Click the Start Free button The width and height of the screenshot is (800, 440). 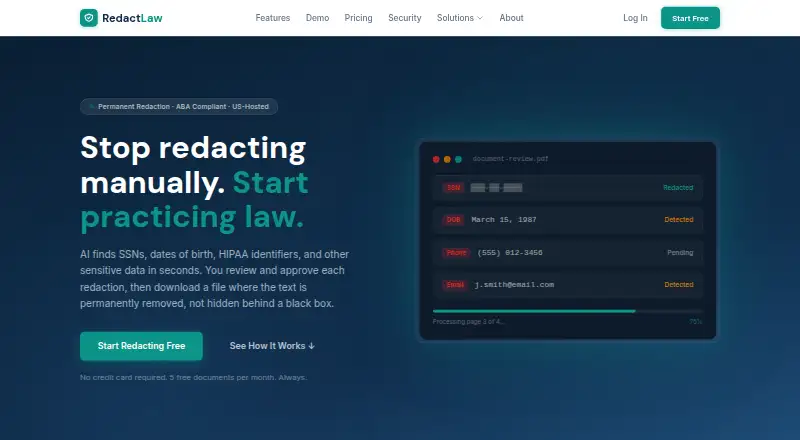[x=690, y=18]
